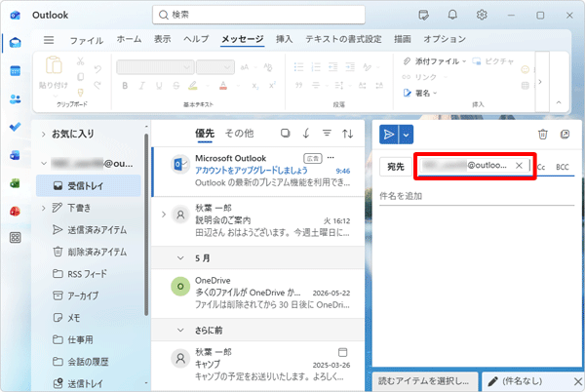This screenshot has width=585, height=392.
Task: Expand the お気に入り favorites section
Action: point(44,134)
